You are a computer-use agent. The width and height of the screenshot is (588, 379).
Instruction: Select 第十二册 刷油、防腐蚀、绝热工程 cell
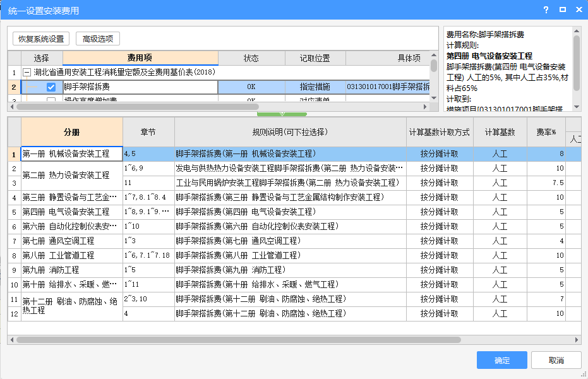click(x=71, y=306)
